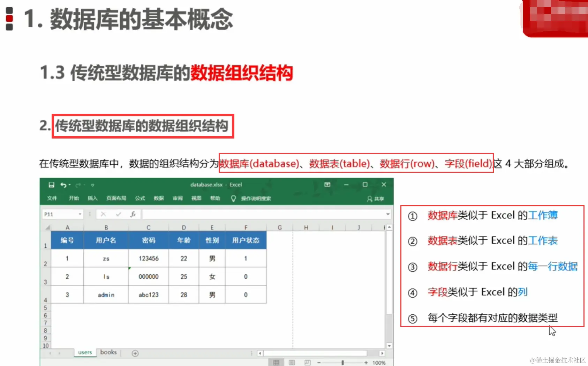
Task: Switch to Page Break Preview icon
Action: click(x=307, y=363)
